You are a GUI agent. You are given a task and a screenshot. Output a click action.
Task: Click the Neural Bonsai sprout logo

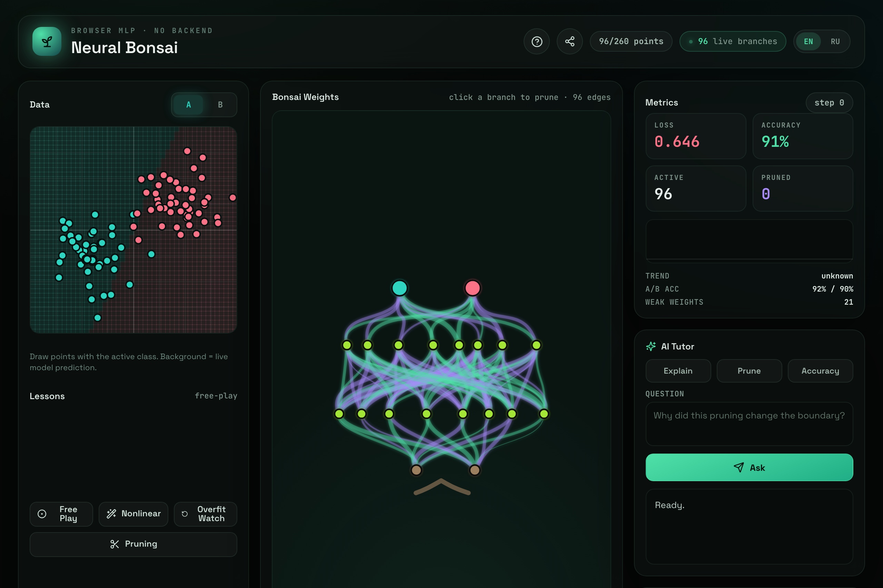click(x=47, y=41)
